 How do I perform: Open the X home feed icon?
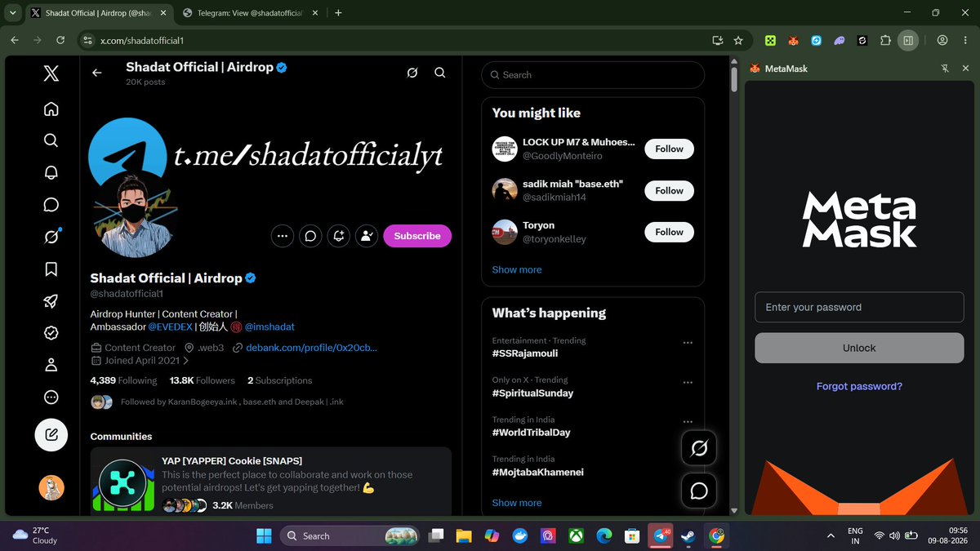[x=51, y=109]
